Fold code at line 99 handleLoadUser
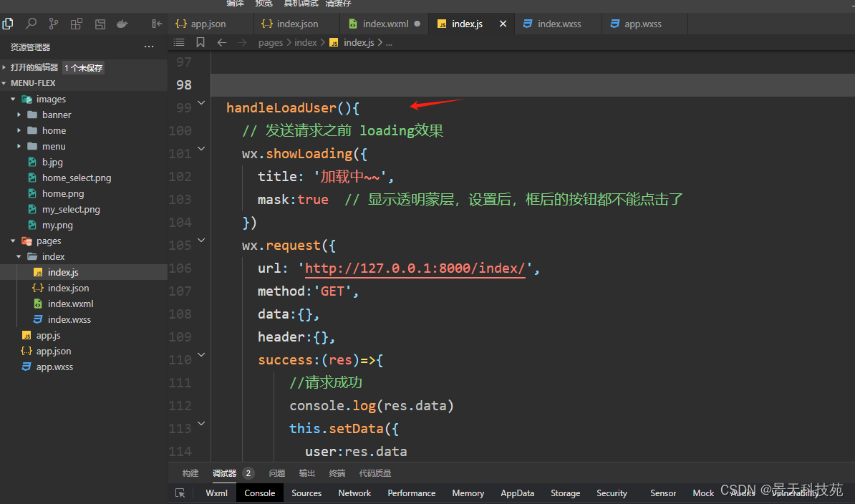This screenshot has width=855, height=504. click(x=201, y=102)
